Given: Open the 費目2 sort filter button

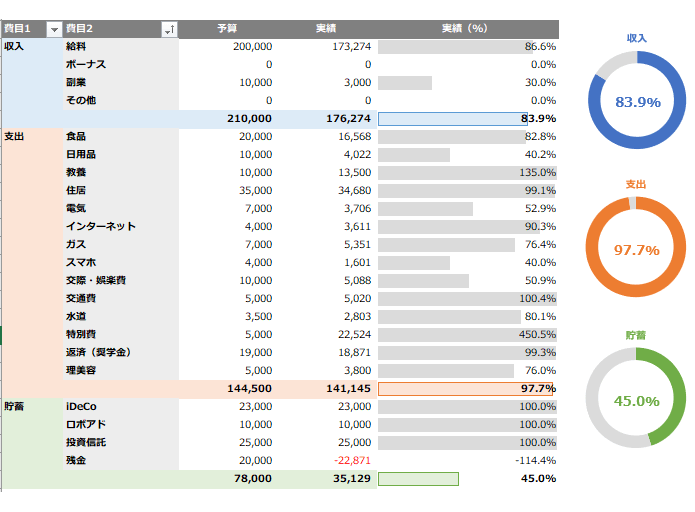Looking at the screenshot, I should 169,30.
